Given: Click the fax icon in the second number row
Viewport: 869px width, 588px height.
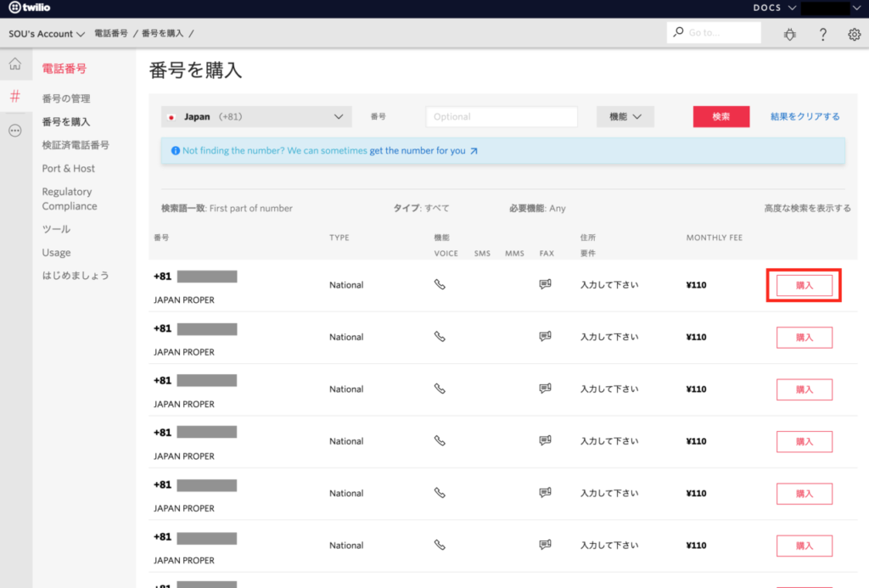Looking at the screenshot, I should pos(546,336).
